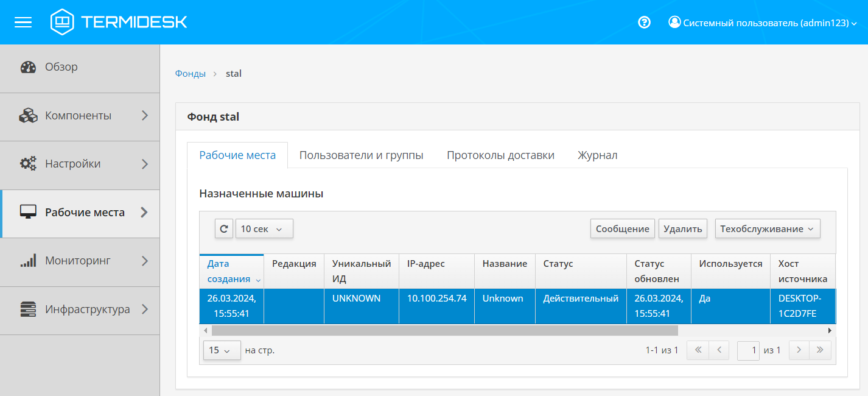
Task: Expand the Мониторинг sidebar section
Action: (79, 261)
